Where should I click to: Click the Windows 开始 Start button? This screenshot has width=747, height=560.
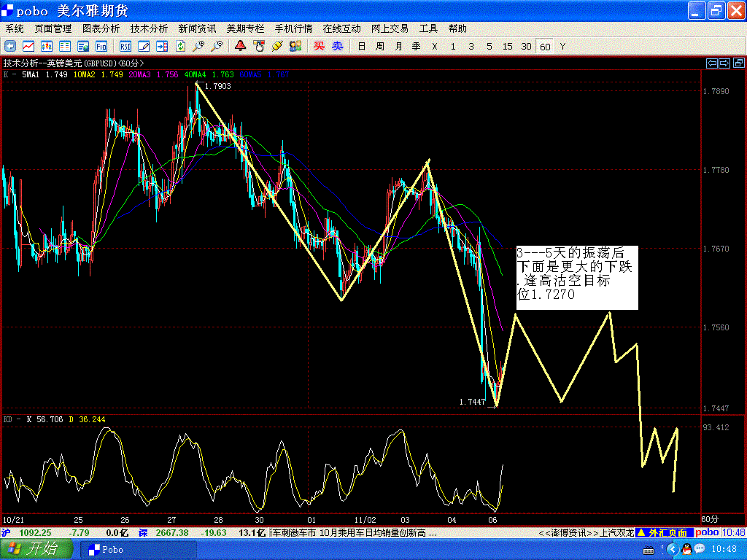point(36,549)
